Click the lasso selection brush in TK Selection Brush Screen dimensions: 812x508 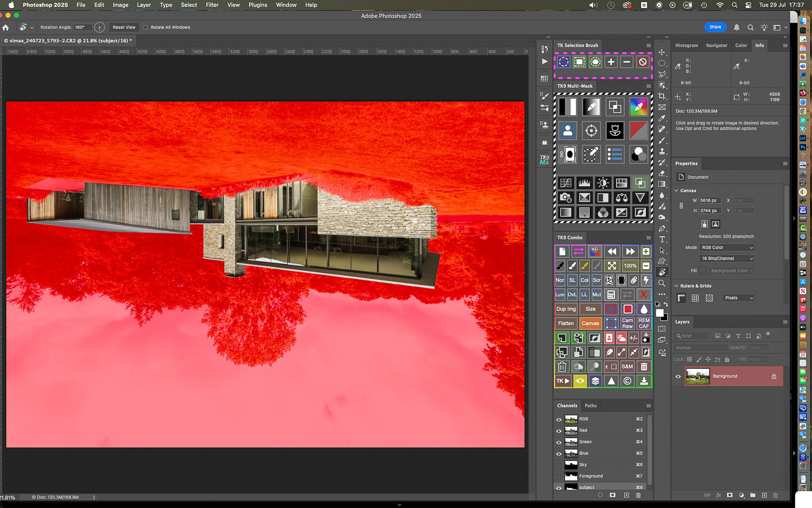coord(564,62)
